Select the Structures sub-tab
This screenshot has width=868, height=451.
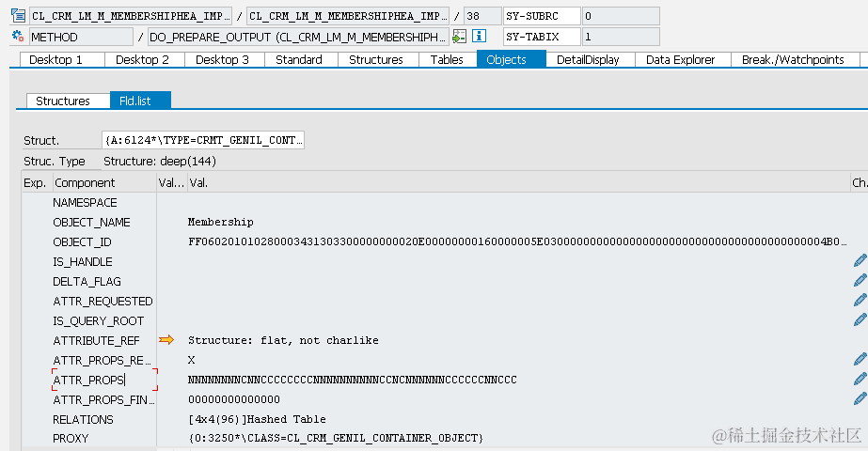(68, 101)
